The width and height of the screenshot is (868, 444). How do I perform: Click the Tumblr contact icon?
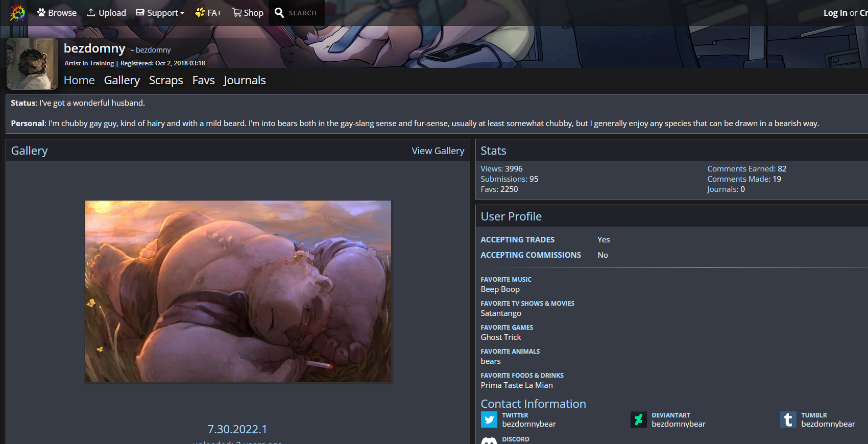(788, 420)
